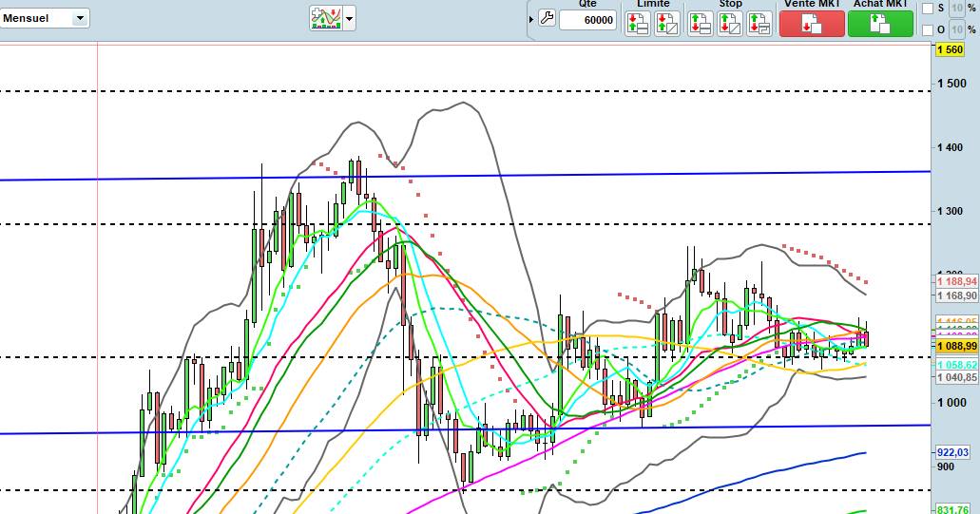
Task: Click the second Limite order icon
Action: click(x=666, y=24)
